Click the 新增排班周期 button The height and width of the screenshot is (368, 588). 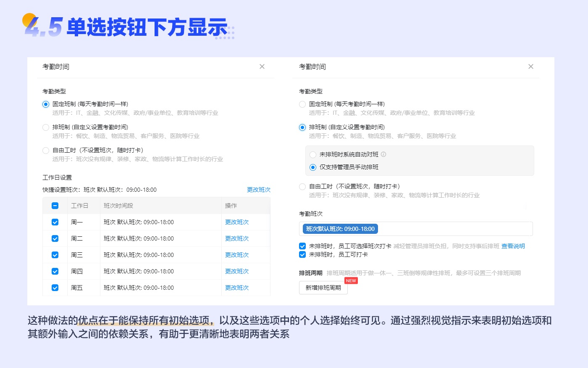tap(323, 288)
